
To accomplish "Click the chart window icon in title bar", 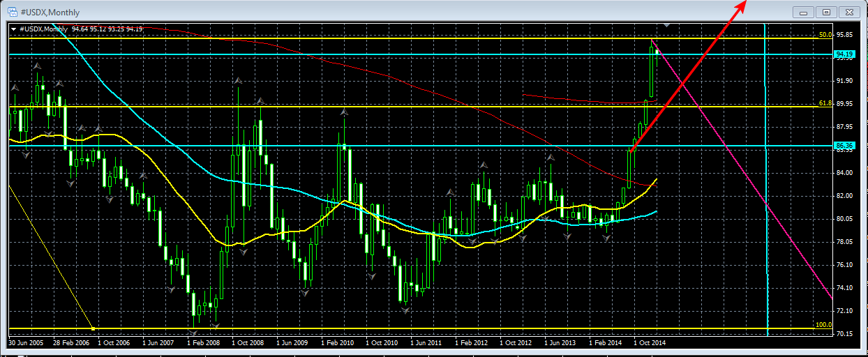I will click(12, 12).
